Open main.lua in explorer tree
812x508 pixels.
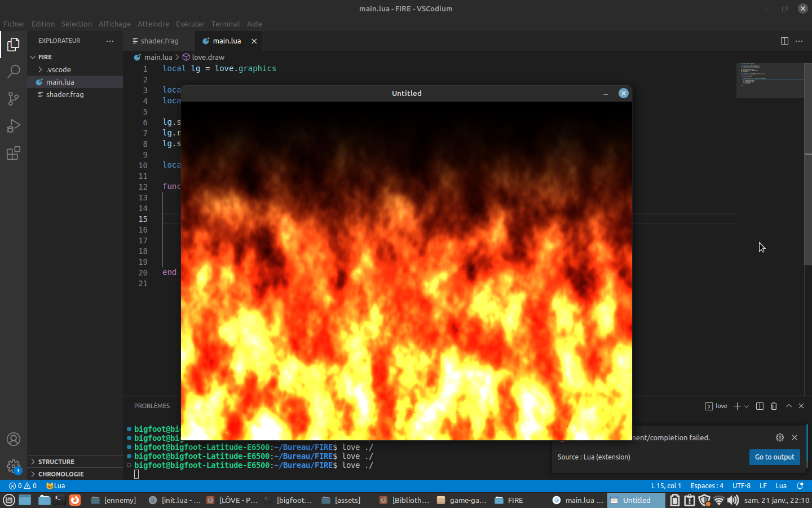tap(75, 82)
